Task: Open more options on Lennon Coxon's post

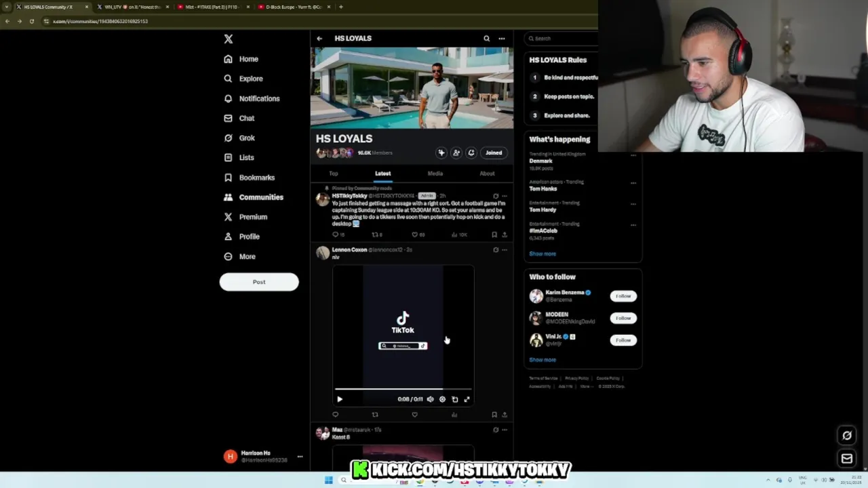Action: pos(504,250)
